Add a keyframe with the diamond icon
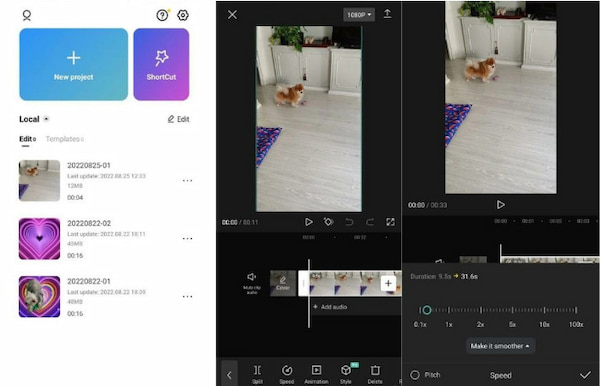The image size is (600, 386). coord(328,222)
